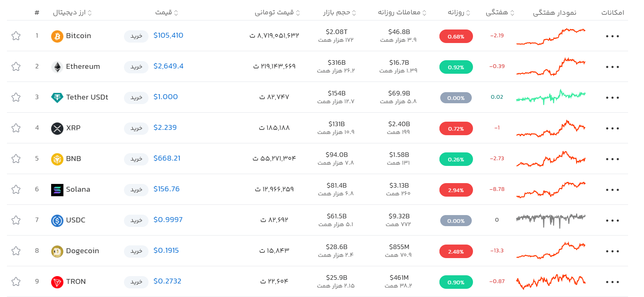The height and width of the screenshot is (297, 644).
Task: Click the خرید button for XRP
Action: click(136, 128)
